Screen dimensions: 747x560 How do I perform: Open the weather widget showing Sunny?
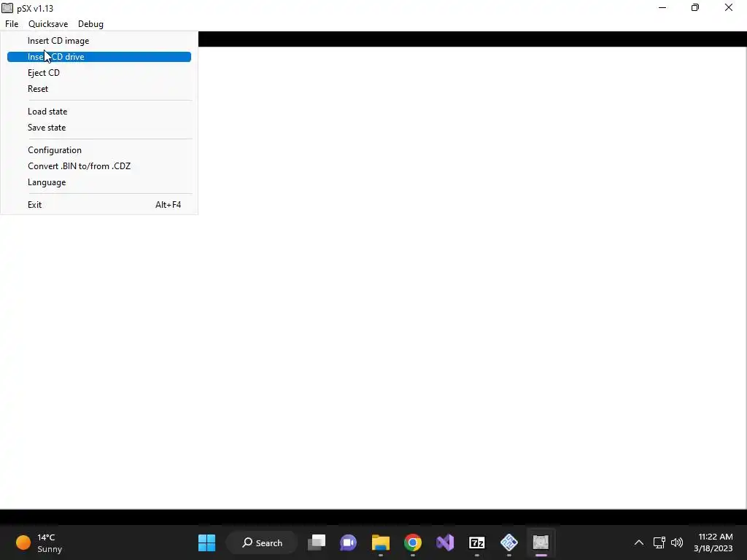click(x=39, y=542)
